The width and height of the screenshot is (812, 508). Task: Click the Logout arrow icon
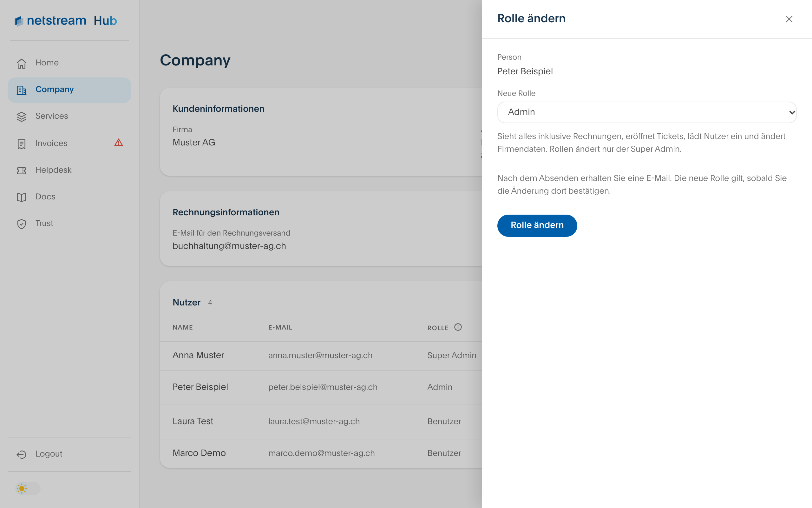22,454
